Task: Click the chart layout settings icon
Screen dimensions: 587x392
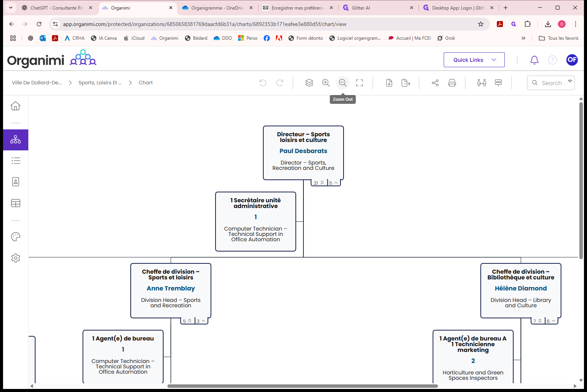Action: pos(498,83)
